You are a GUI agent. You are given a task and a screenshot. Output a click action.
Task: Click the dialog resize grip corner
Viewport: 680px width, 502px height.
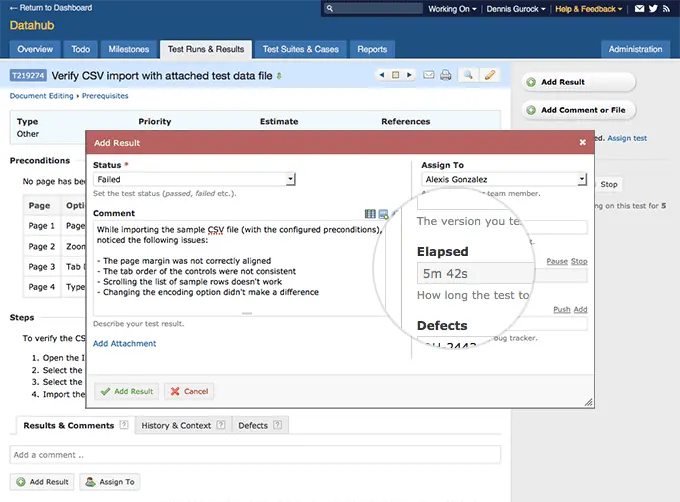pyautogui.click(x=588, y=402)
